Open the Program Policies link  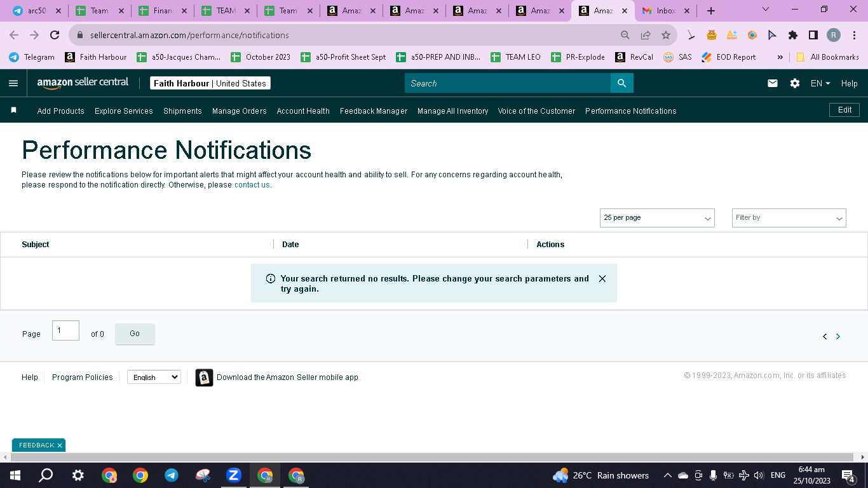point(83,377)
